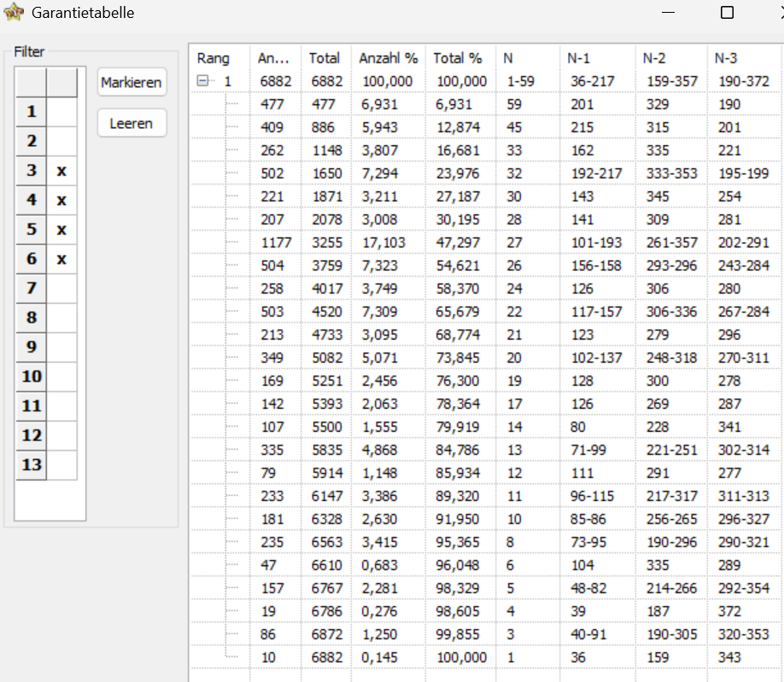Viewport: 784px width, 682px height.
Task: Click the N-1 range 40-91
Action: click(588, 634)
